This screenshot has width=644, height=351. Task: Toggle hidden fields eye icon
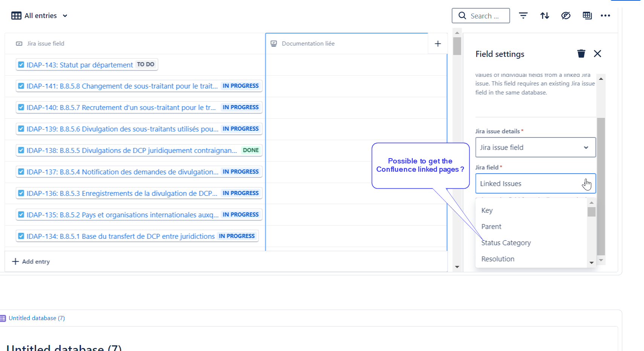click(566, 15)
